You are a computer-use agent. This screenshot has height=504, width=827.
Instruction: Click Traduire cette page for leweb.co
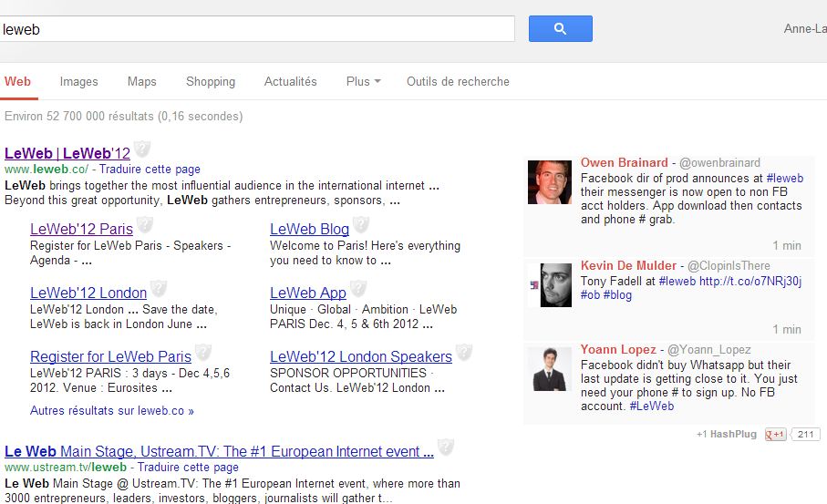click(150, 170)
